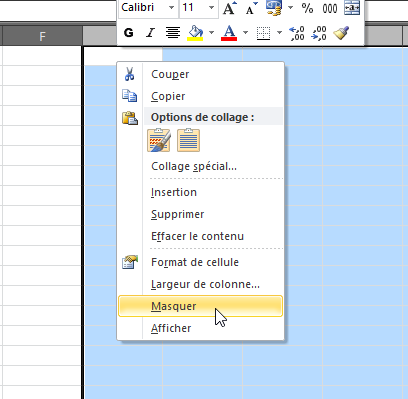Decrease font size with small A
This screenshot has width=408, height=399.
[x=251, y=8]
